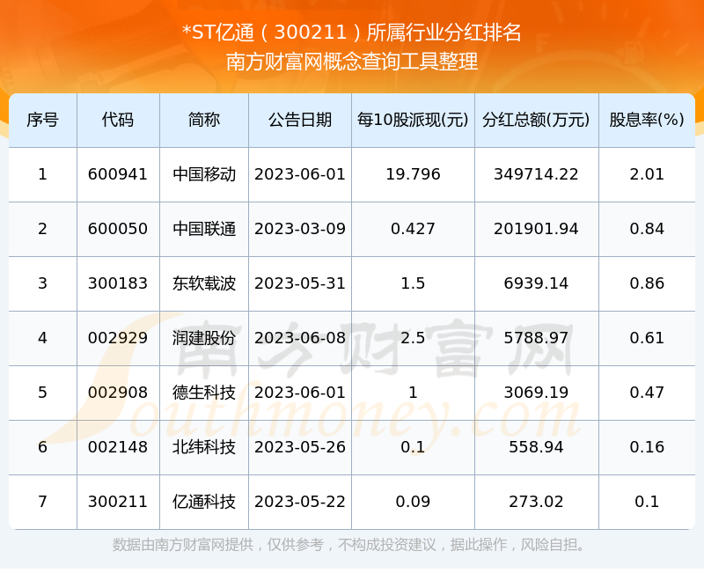This screenshot has height=588, width=704.
Task: Click the total amount 558.94
Action: click(x=536, y=447)
